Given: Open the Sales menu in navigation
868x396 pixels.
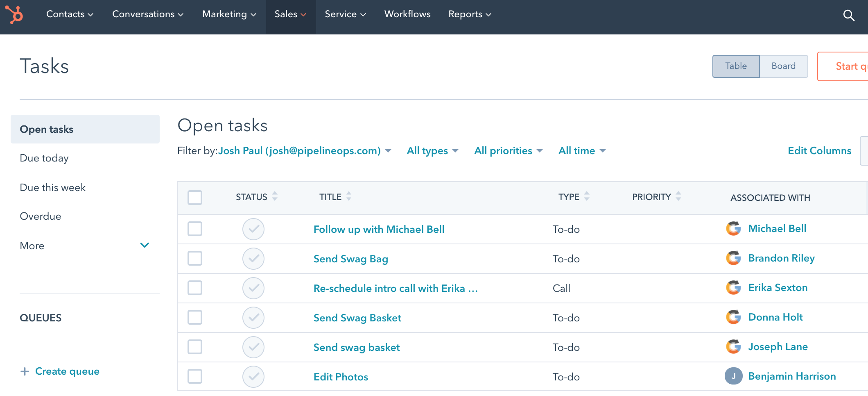Looking at the screenshot, I should (x=290, y=14).
